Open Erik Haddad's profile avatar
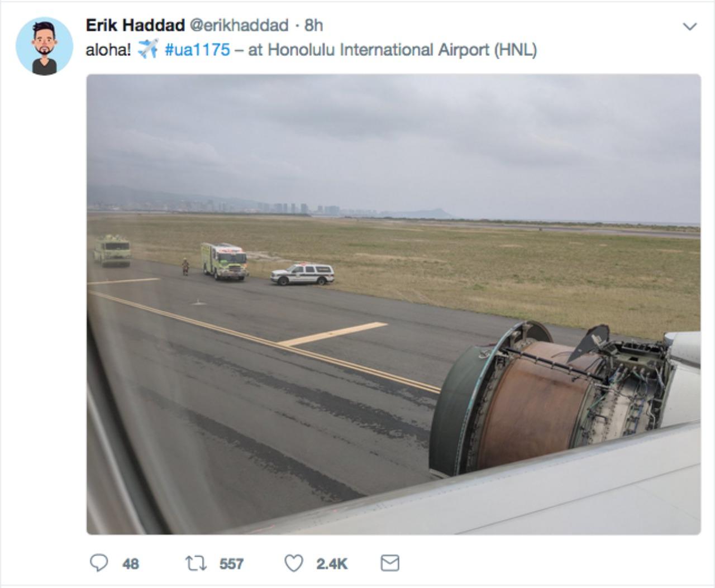Image resolution: width=715 pixels, height=588 pixels. (x=44, y=46)
